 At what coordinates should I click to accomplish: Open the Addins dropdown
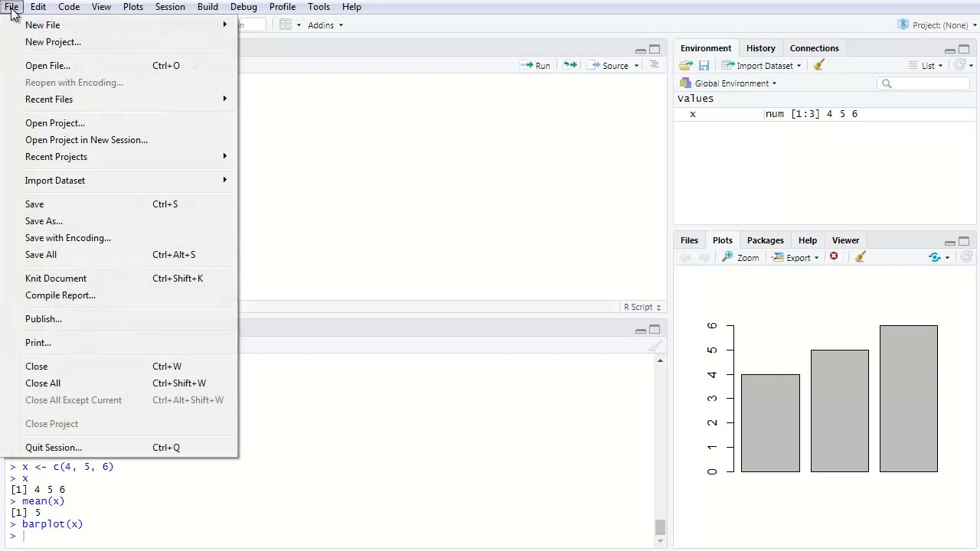325,24
